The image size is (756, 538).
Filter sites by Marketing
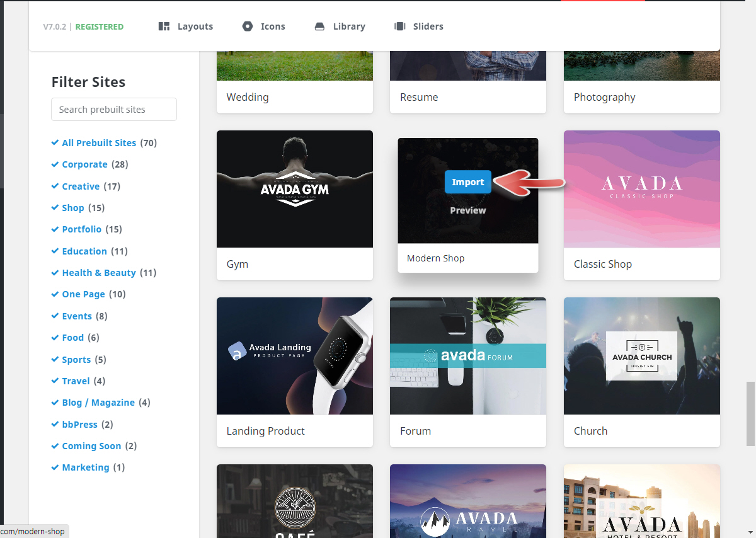pyautogui.click(x=86, y=467)
